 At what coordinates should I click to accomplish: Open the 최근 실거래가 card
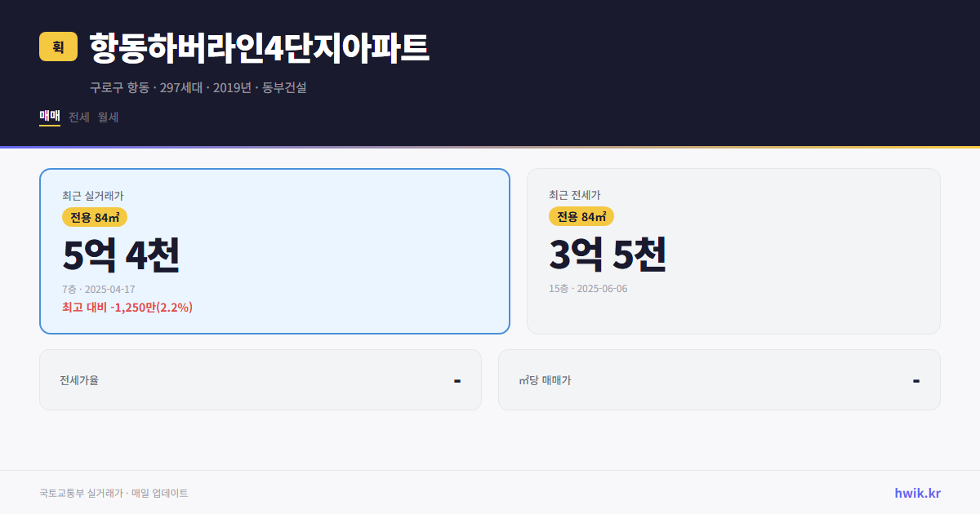point(274,250)
